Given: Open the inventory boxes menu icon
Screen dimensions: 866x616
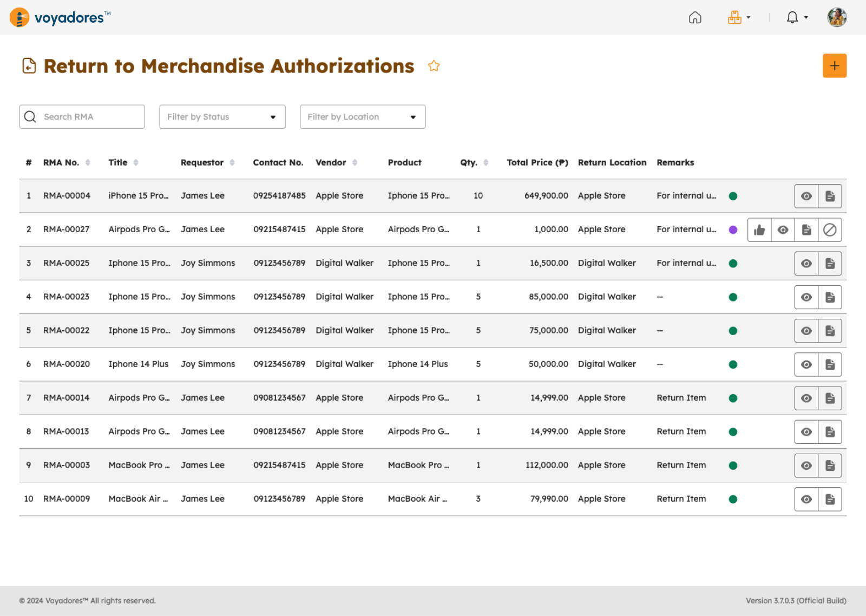Looking at the screenshot, I should point(734,17).
